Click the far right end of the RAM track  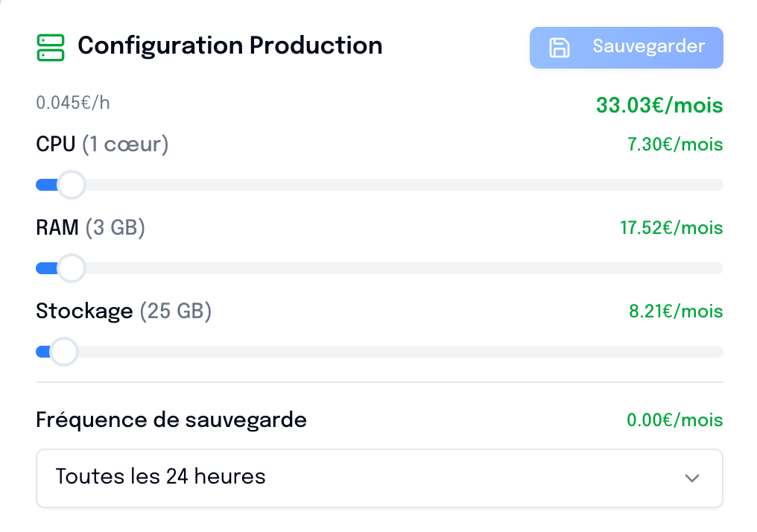[x=718, y=268]
